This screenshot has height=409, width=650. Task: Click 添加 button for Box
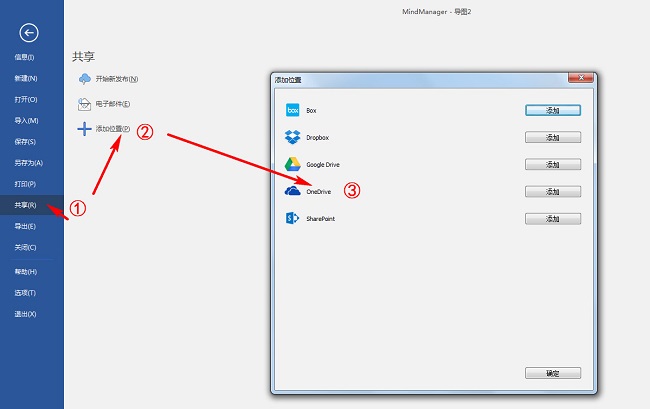point(553,110)
